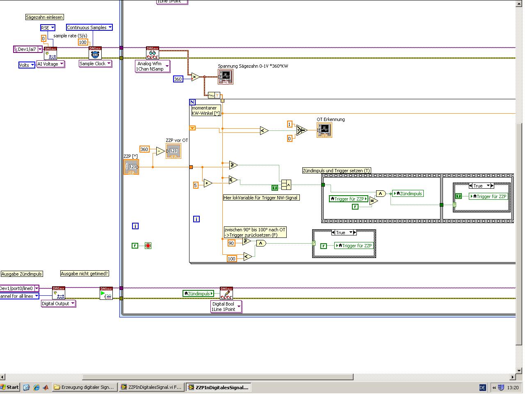525x420 pixels.
Task: Click the add node next to constant 5
Action: (x=208, y=183)
